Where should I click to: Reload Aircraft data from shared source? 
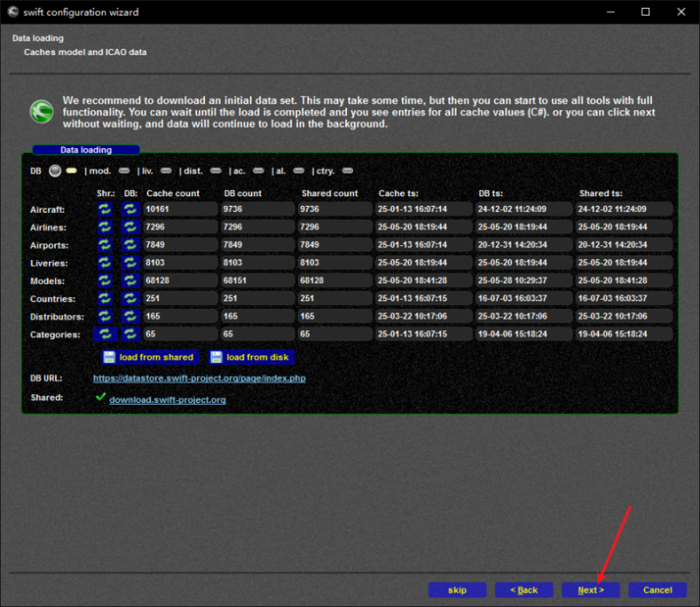105,209
